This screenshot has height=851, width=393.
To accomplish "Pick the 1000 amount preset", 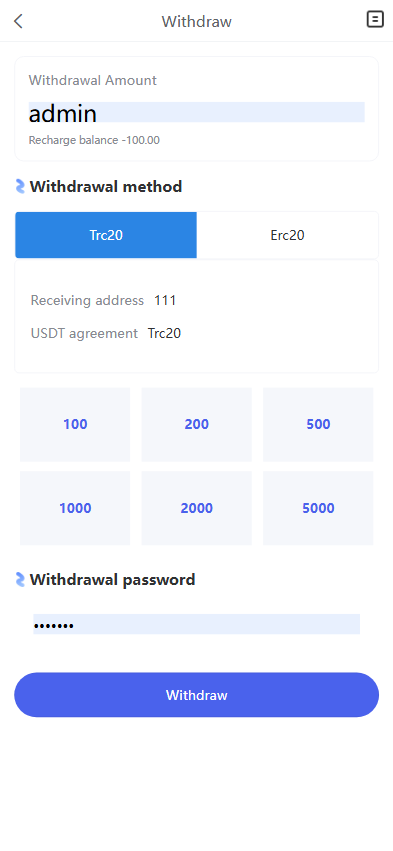I will pos(75,508).
